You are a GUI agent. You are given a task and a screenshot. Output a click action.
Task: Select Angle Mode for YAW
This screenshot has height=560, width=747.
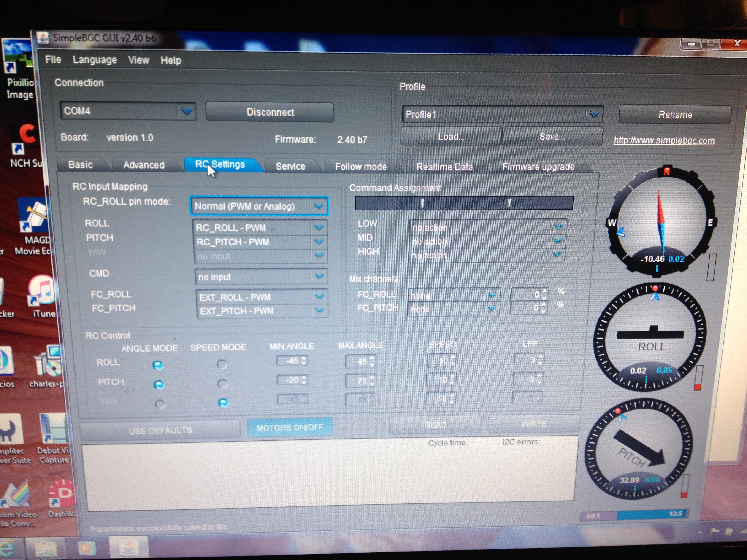click(x=160, y=404)
